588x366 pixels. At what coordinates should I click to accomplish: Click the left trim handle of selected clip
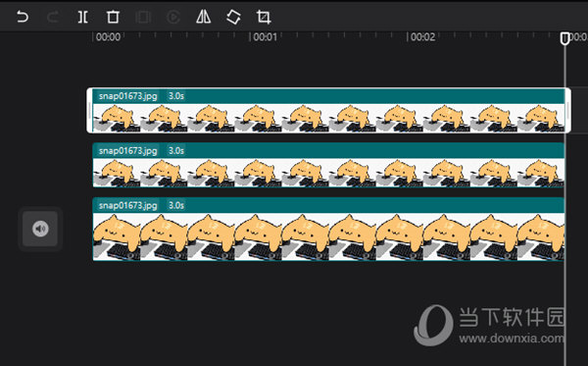click(x=89, y=110)
